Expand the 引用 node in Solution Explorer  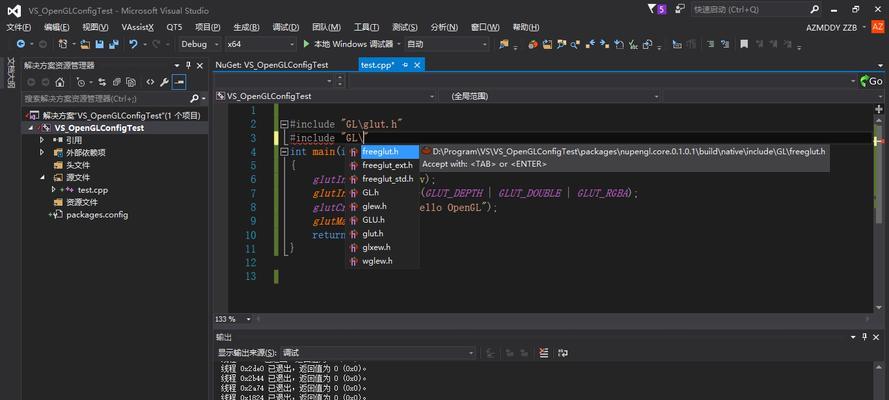click(42, 139)
